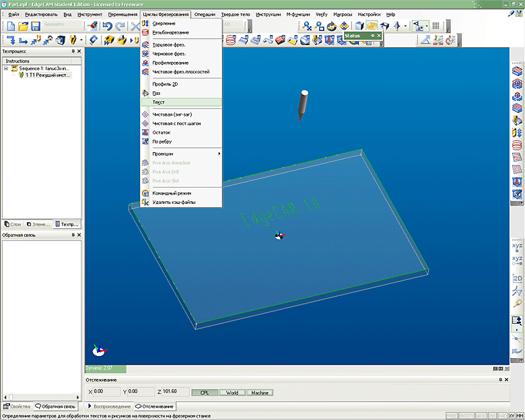Open the Файл menu
This screenshot has height=420, width=525.
tap(13, 14)
